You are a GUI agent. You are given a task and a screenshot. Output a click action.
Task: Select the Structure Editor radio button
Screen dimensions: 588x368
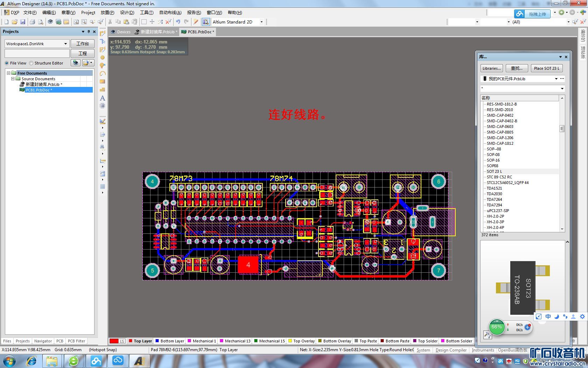(31, 63)
